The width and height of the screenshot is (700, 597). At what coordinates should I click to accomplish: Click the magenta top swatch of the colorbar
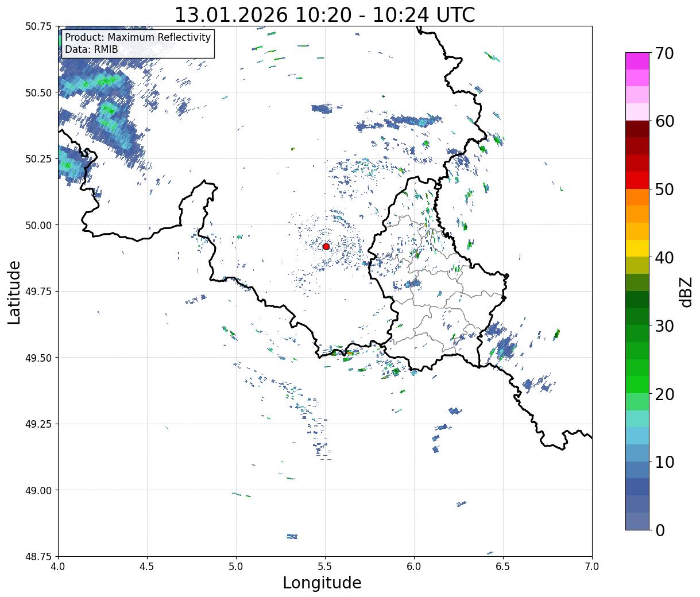[637, 61]
